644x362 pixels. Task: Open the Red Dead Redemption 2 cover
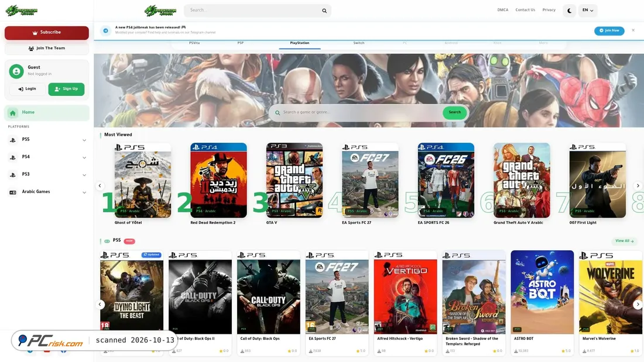pos(218,181)
